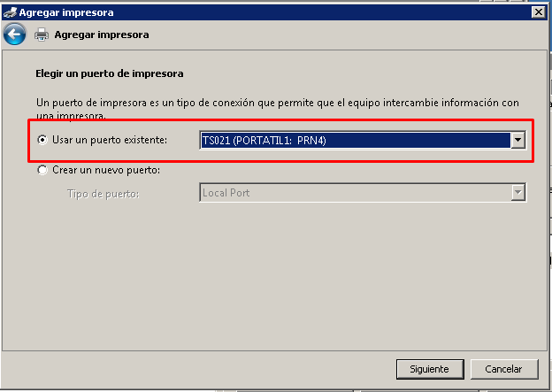
Task: Click the blue back arrow button
Action: (x=14, y=35)
